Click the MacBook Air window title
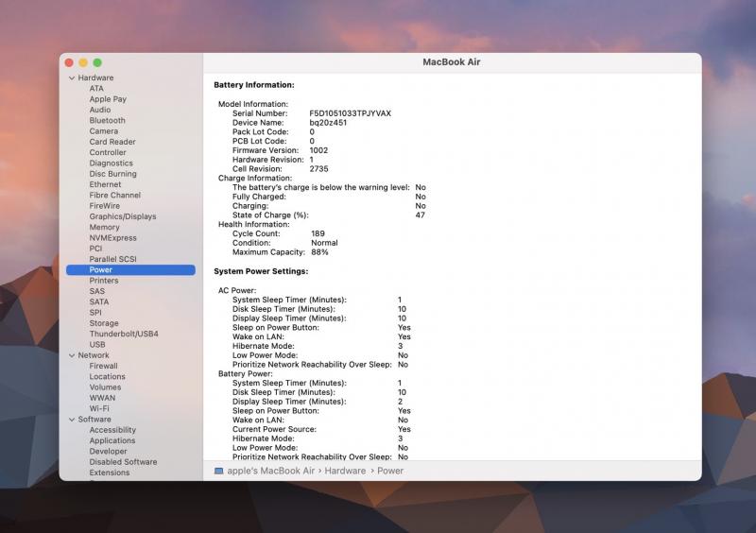The height and width of the screenshot is (533, 756). point(452,62)
